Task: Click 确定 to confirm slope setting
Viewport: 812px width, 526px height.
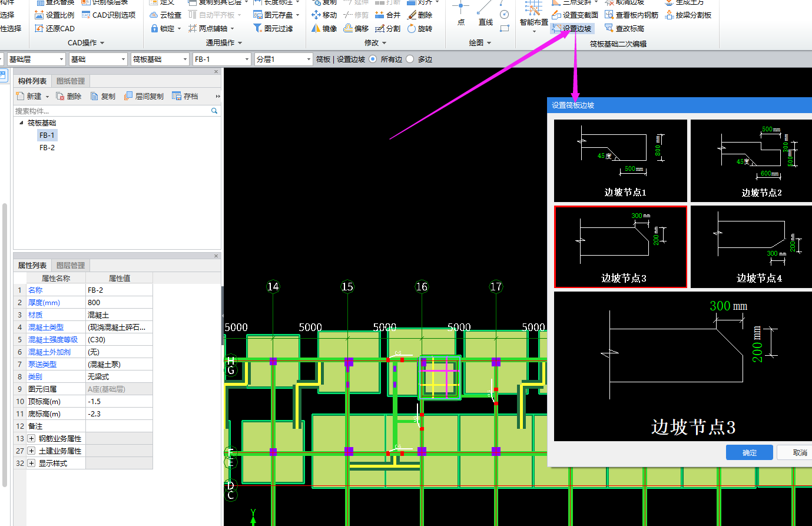Action: point(750,452)
